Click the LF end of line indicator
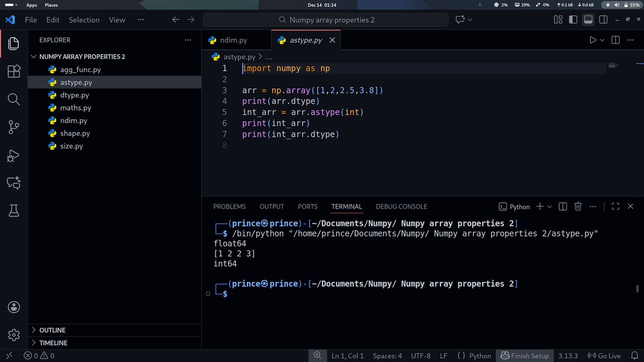The image size is (644, 362). click(x=444, y=356)
